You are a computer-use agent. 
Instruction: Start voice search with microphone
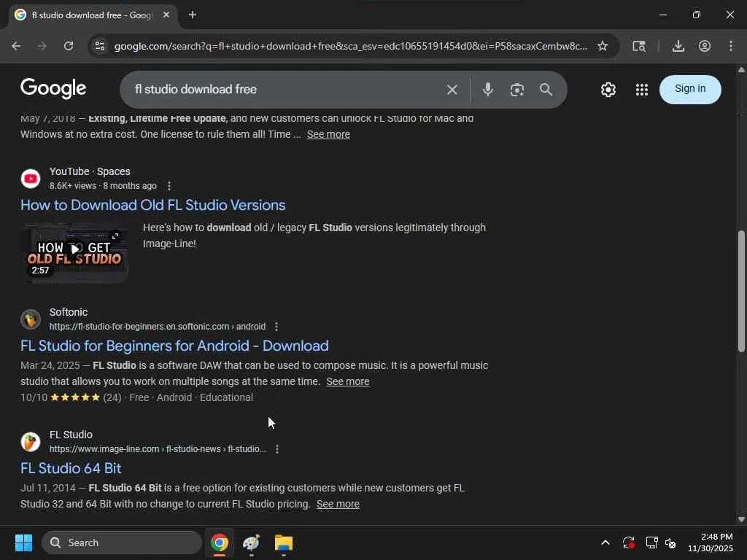[x=487, y=90]
